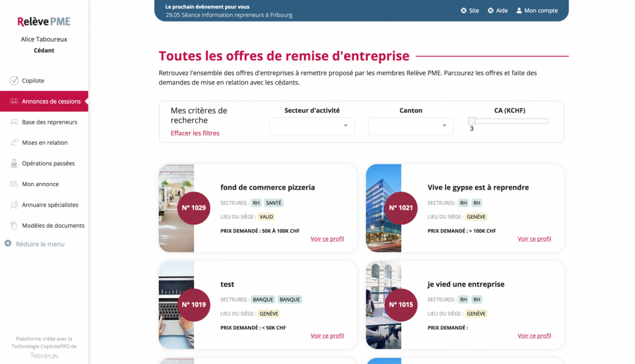Click the N° 1019 badge
The image size is (635, 364).
point(193,304)
